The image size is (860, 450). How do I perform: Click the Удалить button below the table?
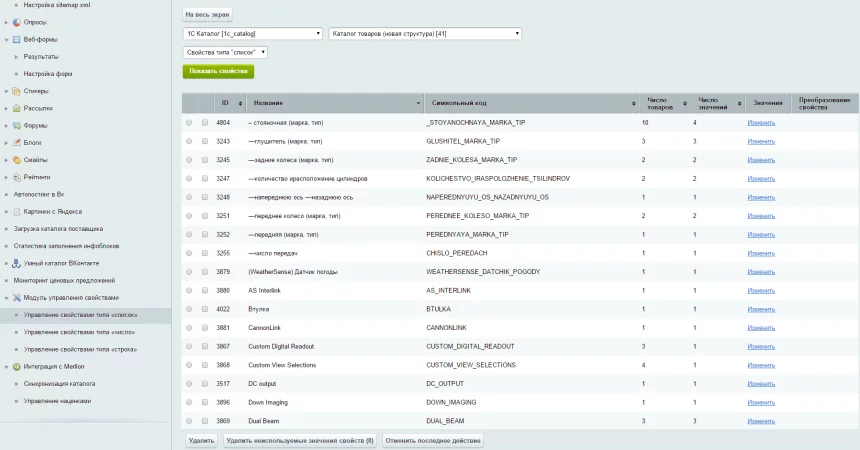click(201, 440)
